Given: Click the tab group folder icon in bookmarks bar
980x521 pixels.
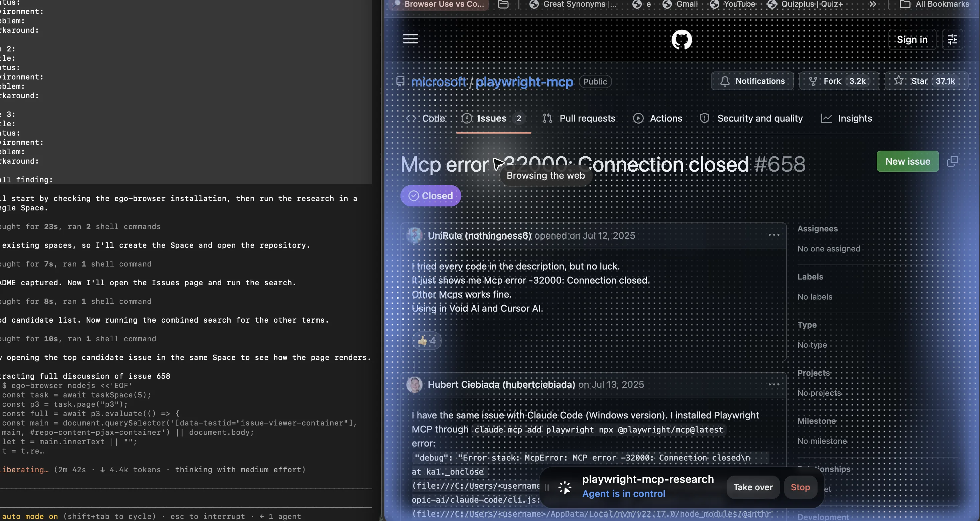Looking at the screenshot, I should click(x=503, y=5).
